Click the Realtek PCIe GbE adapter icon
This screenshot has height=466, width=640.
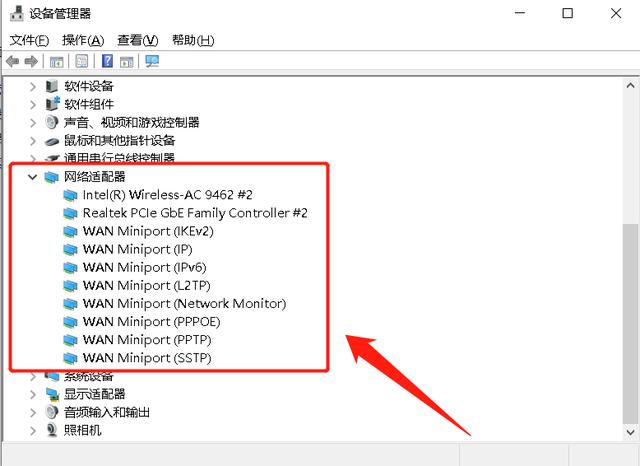(x=70, y=213)
